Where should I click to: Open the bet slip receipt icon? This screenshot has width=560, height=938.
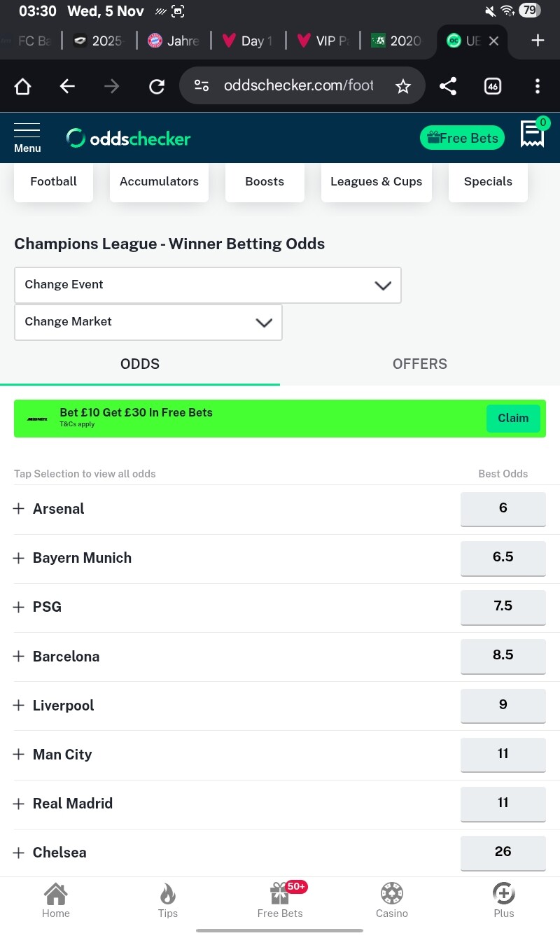(x=533, y=134)
